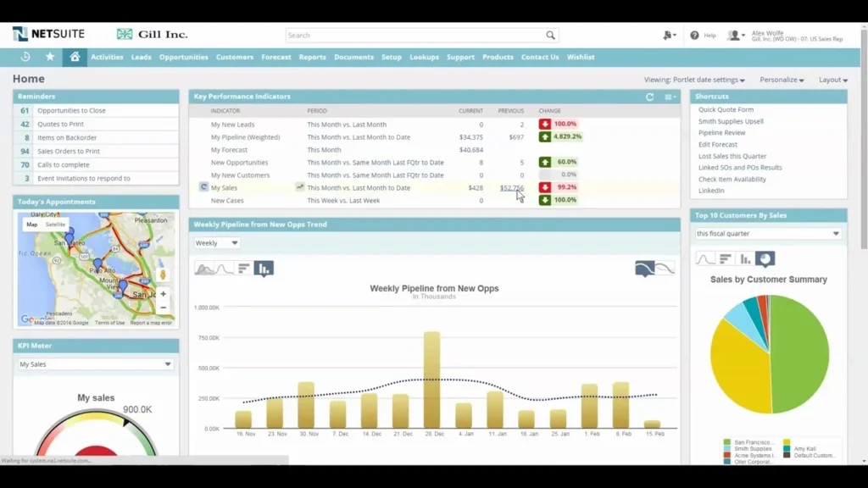Open the Reports menu
The height and width of the screenshot is (488, 868).
[312, 57]
